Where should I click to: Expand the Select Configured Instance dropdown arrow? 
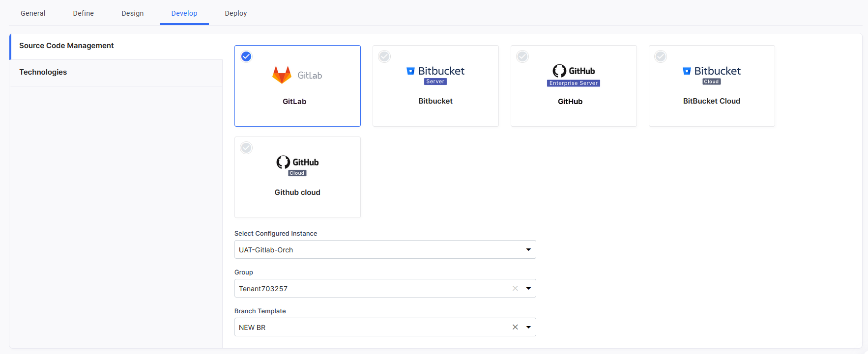point(528,249)
